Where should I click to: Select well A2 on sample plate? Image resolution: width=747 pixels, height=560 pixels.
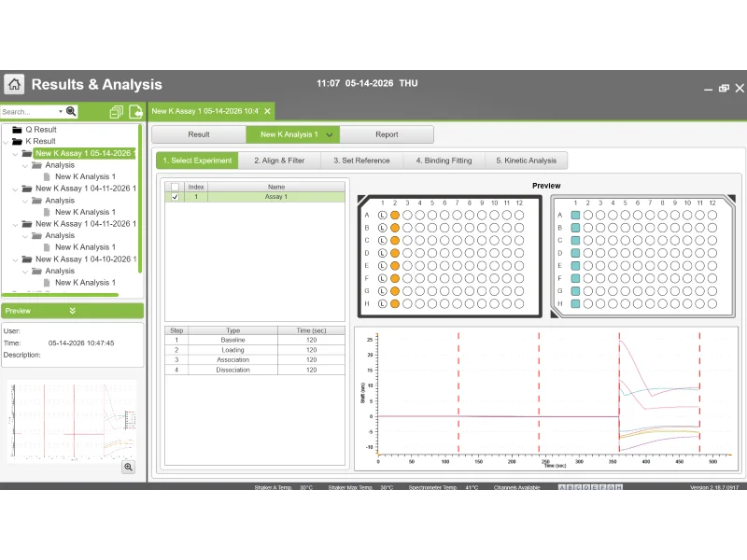click(x=395, y=216)
